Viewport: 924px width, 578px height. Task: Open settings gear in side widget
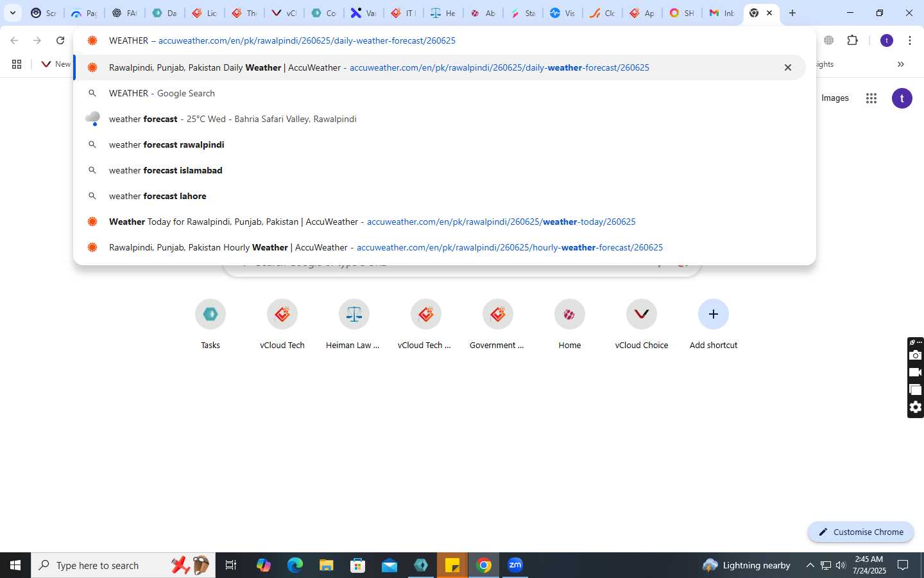coord(916,407)
